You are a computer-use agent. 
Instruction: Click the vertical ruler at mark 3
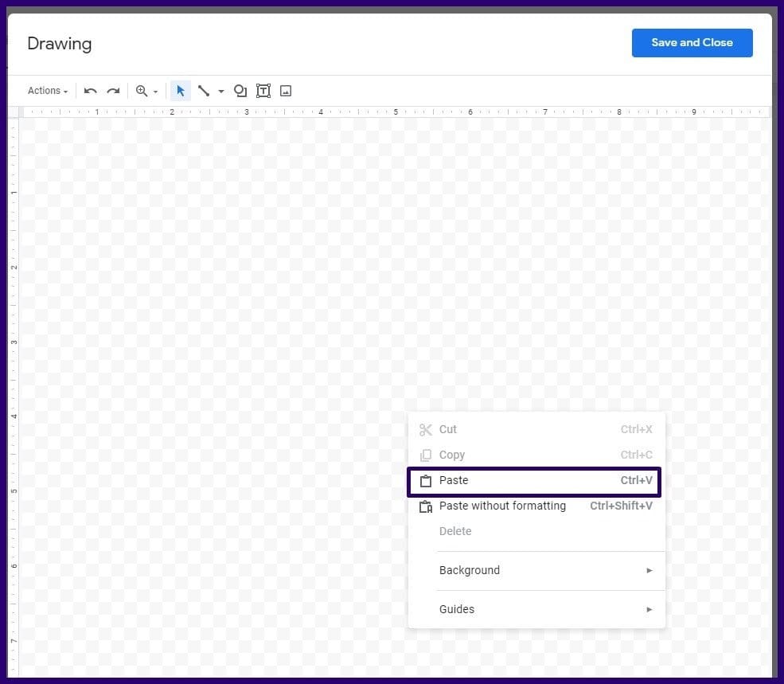(14, 342)
